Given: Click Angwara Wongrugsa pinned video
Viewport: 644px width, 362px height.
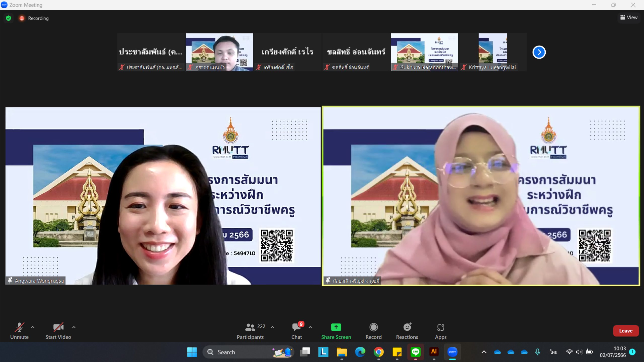Looking at the screenshot, I should [x=163, y=196].
